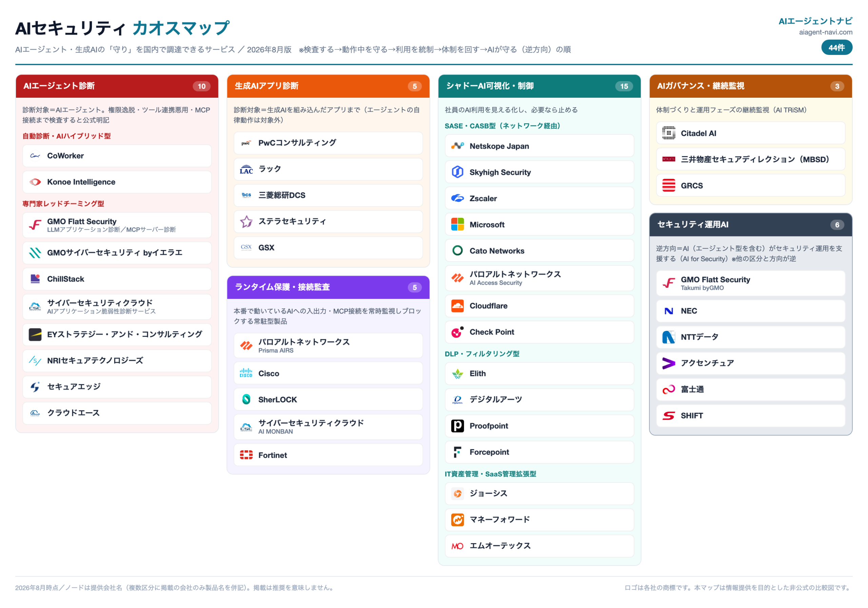The image size is (868, 608).
Task: Click the NTTデータ card text
Action: pyautogui.click(x=700, y=337)
